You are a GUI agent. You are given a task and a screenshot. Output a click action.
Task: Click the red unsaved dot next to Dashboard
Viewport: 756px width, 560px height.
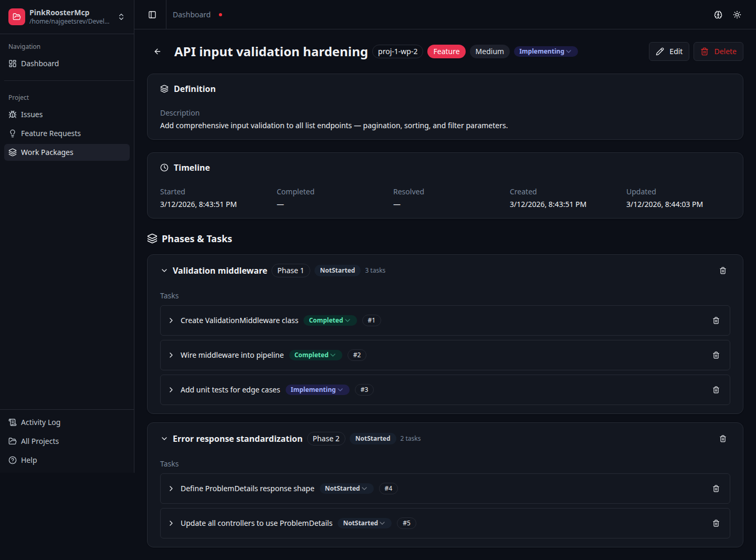coord(220,15)
